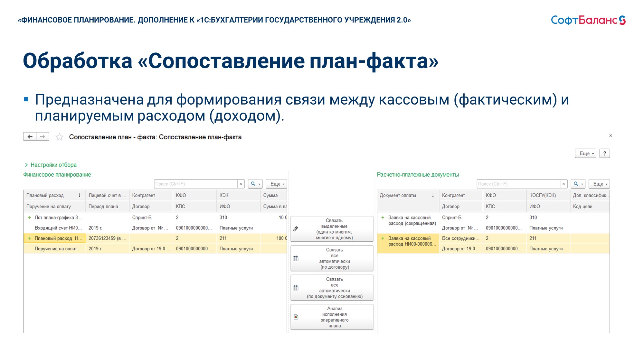Click Доп. классифик... column header

tap(590, 195)
